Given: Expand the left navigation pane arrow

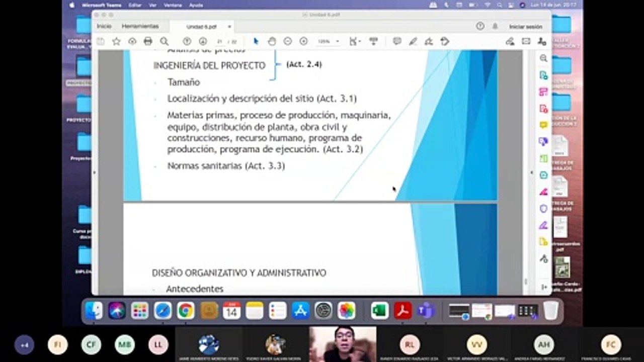Looking at the screenshot, I should pos(95,172).
